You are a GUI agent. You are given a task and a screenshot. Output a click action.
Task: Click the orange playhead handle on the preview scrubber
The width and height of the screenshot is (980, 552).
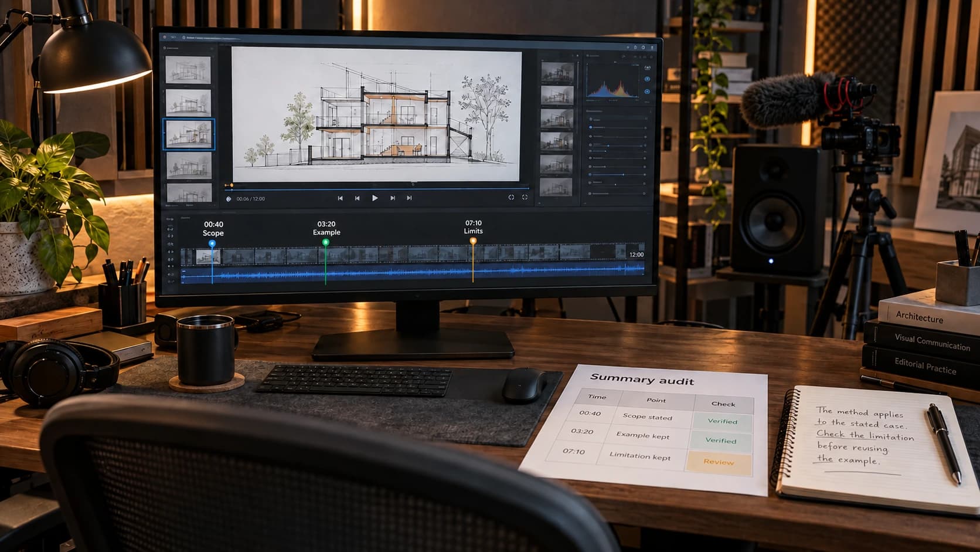[x=232, y=185]
